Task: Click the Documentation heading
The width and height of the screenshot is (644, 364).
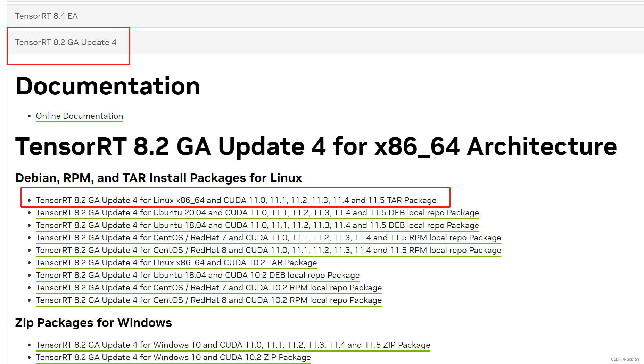Action: pos(108,86)
